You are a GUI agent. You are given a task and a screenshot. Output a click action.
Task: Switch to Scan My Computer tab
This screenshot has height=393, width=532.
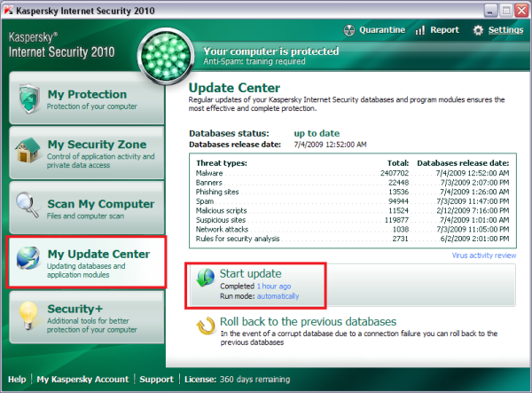(x=87, y=208)
